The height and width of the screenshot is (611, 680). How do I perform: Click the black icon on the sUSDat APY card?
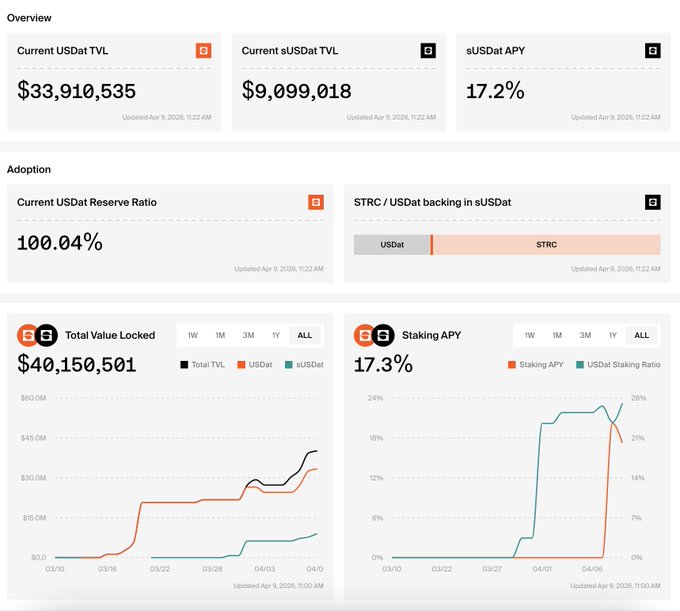[x=652, y=50]
